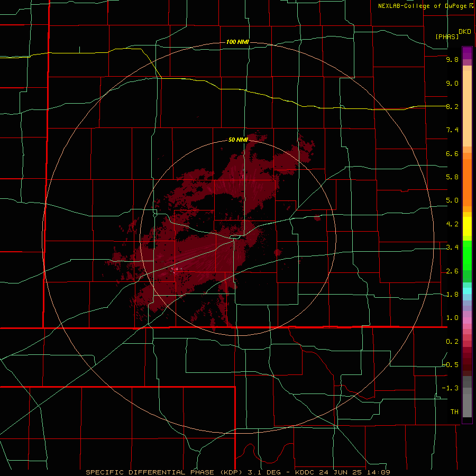The width and height of the screenshot is (476, 476).
Task: Click the DKD label above the color scale
Action: point(465,32)
